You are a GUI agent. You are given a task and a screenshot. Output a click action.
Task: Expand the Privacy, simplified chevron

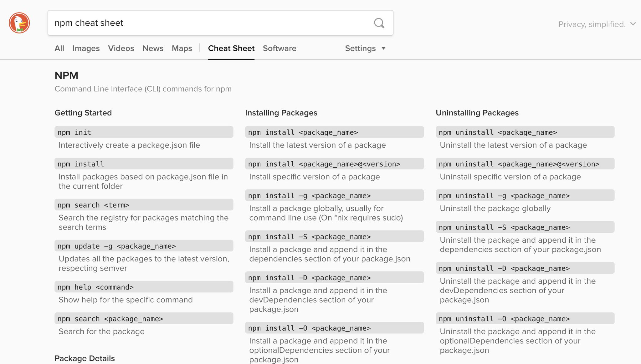(633, 24)
